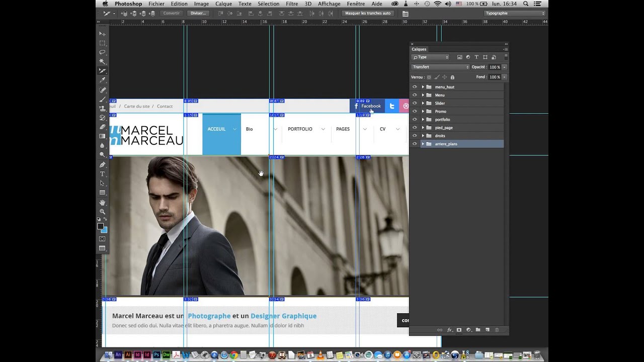Image resolution: width=644 pixels, height=362 pixels.
Task: Open the Transfert blend mode dropdown
Action: pos(440,67)
